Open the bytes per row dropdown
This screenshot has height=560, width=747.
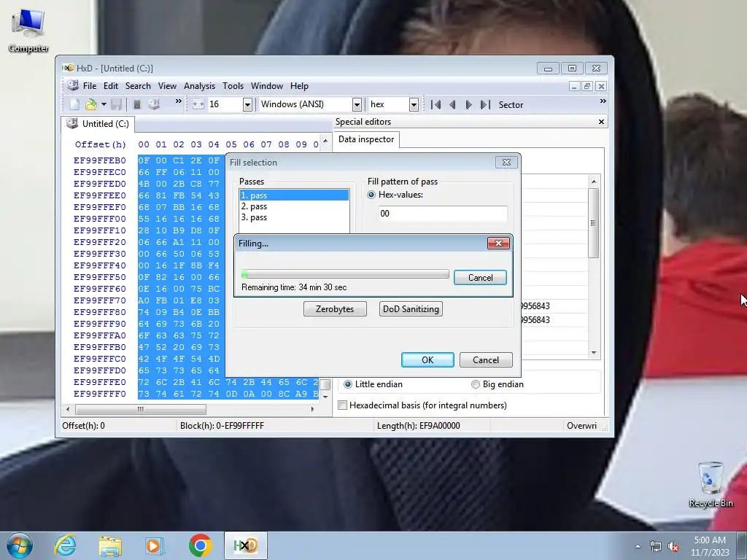tap(247, 105)
